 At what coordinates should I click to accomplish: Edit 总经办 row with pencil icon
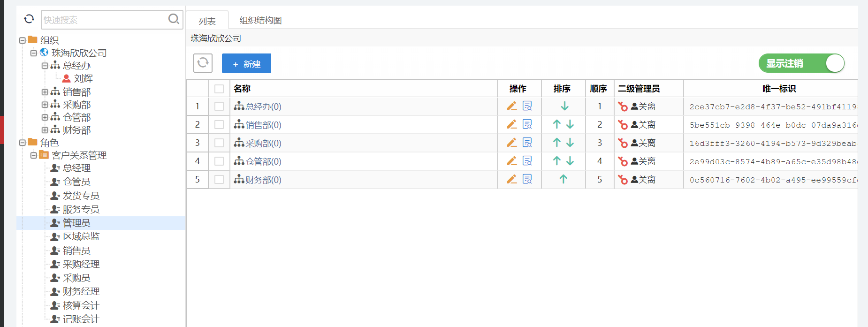click(512, 106)
